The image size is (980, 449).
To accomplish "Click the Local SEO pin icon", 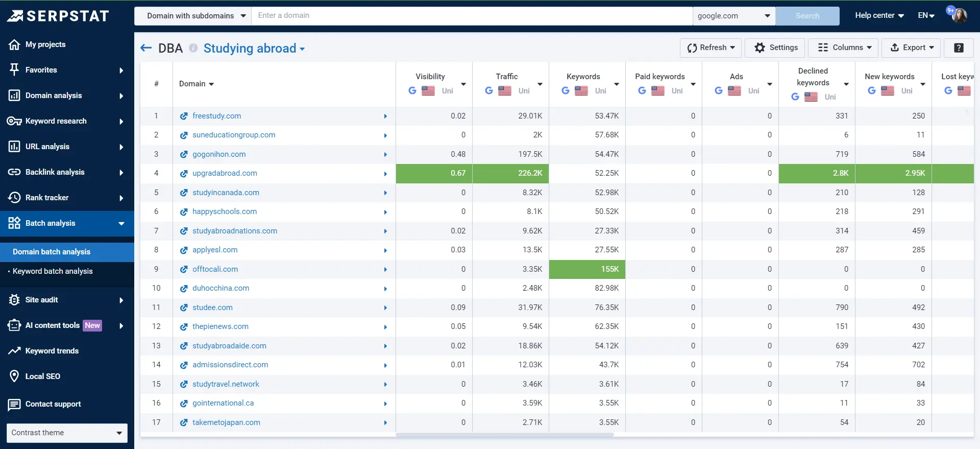I will 14,376.
